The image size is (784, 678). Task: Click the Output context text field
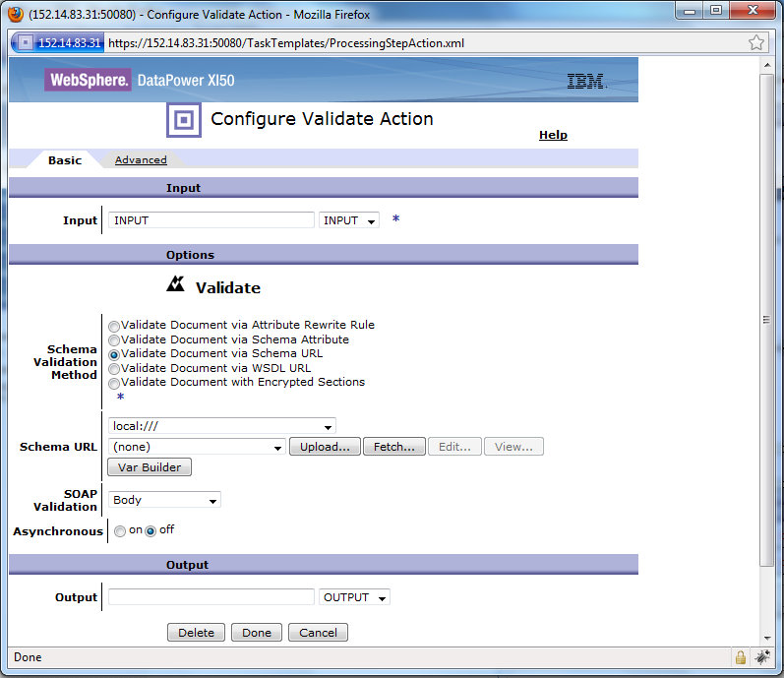pyautogui.click(x=211, y=597)
